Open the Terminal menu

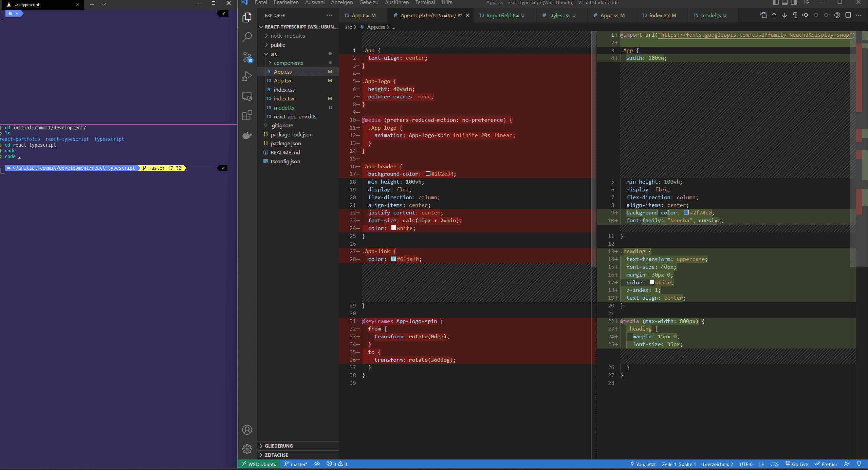tap(425, 3)
